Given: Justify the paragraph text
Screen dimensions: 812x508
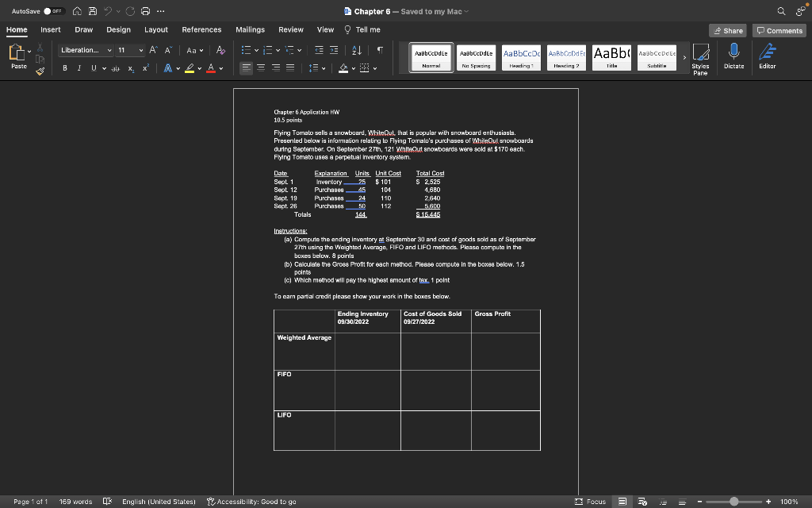Looking at the screenshot, I should point(290,68).
